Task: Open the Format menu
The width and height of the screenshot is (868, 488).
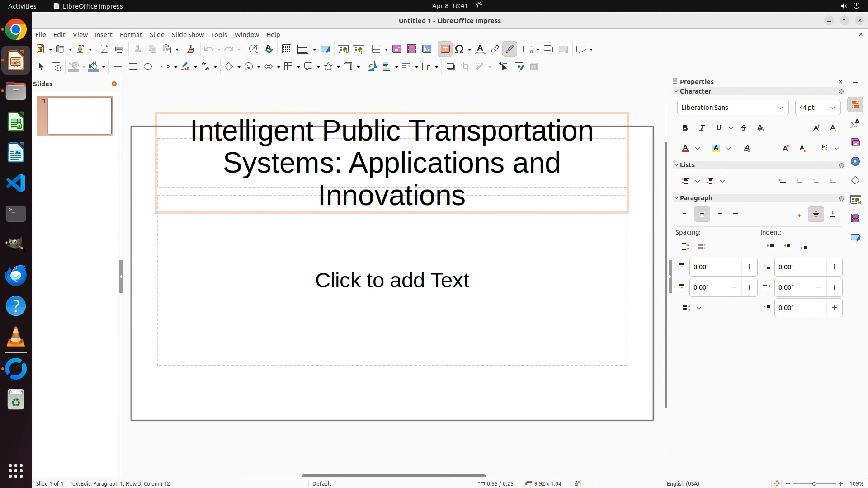Action: [131, 35]
